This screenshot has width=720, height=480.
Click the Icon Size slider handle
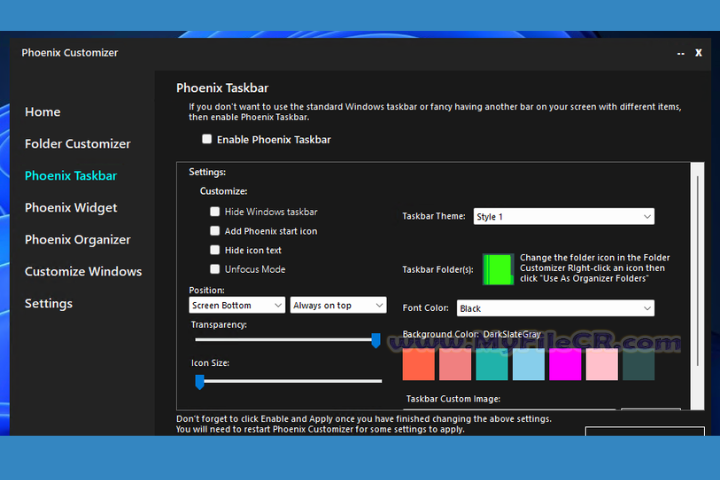[199, 382]
